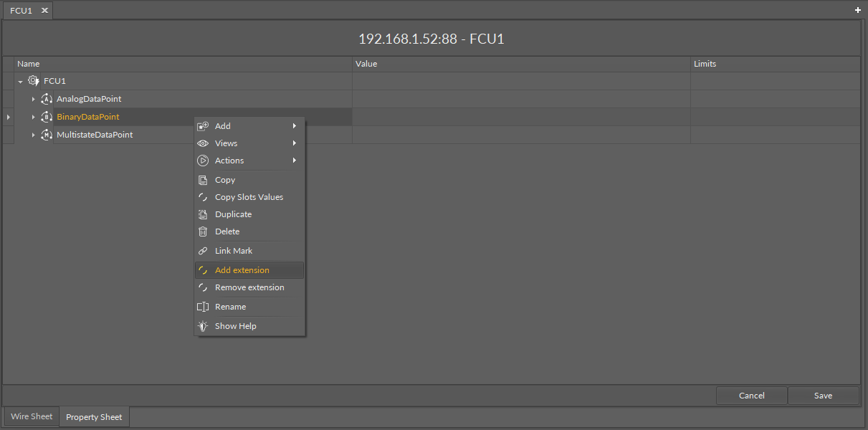This screenshot has width=868, height=430.
Task: Choose Add extension from context menu
Action: (242, 270)
